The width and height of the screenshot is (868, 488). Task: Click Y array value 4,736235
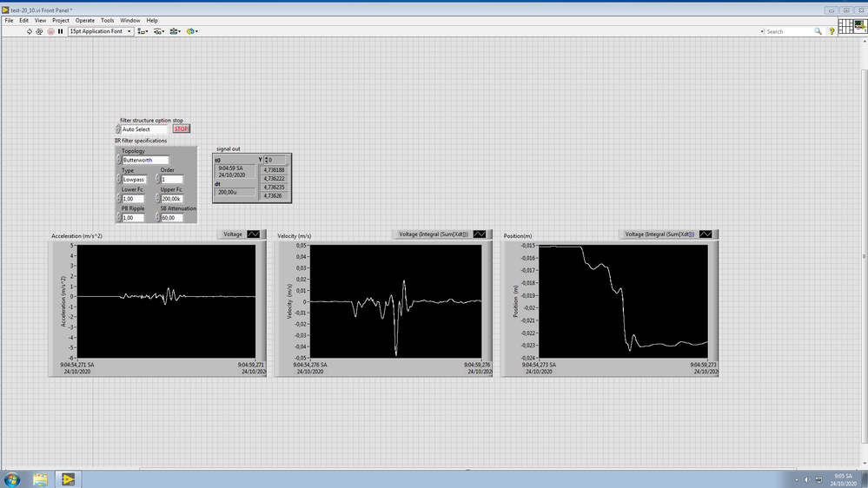click(274, 187)
